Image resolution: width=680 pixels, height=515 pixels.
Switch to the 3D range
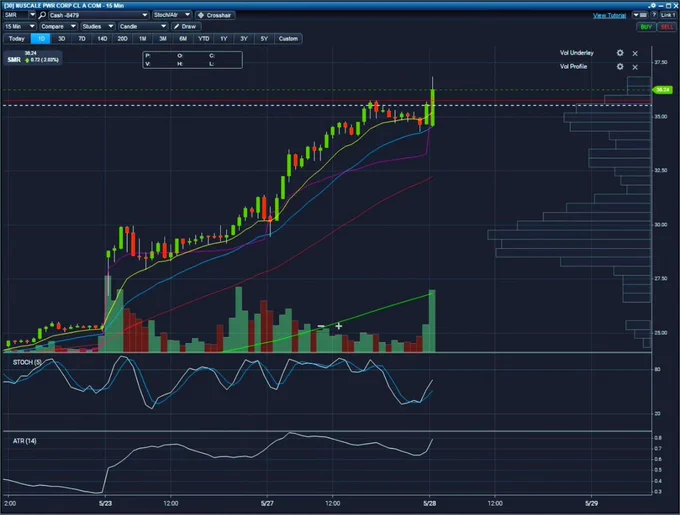pyautogui.click(x=62, y=39)
